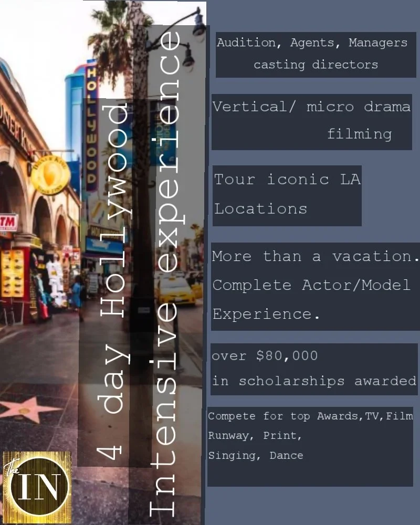Select "Complete Actor/Model" text
This screenshot has height=525, width=420.
311,285
